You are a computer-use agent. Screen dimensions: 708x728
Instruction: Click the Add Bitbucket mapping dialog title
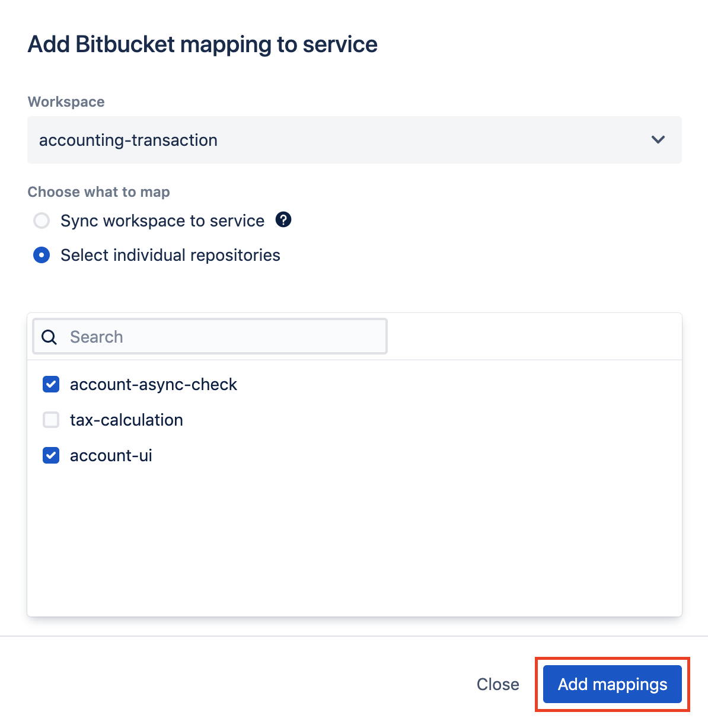pos(203,44)
